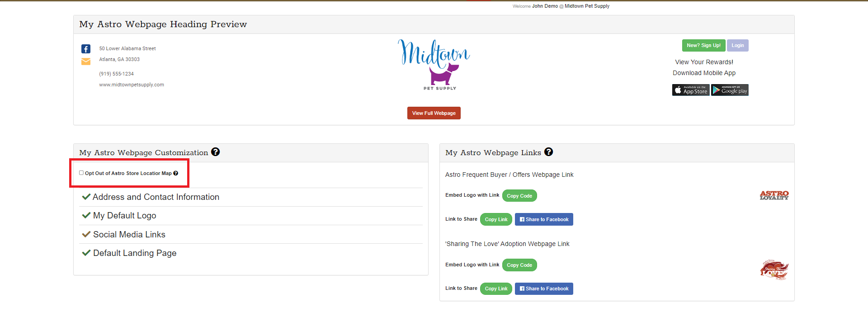The width and height of the screenshot is (868, 317).
Task: Click the Login button
Action: (737, 45)
